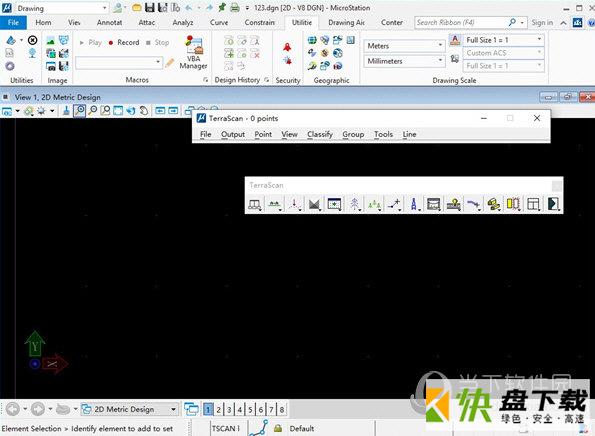Open the File menu in TerraScan window

(x=206, y=134)
